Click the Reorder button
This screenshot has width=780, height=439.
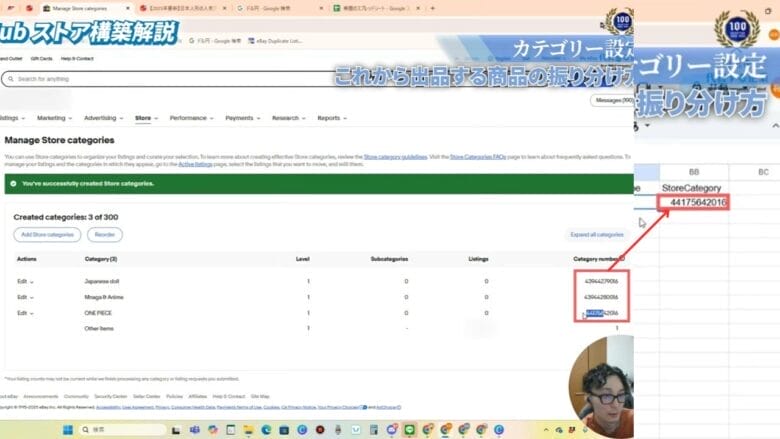(x=104, y=234)
